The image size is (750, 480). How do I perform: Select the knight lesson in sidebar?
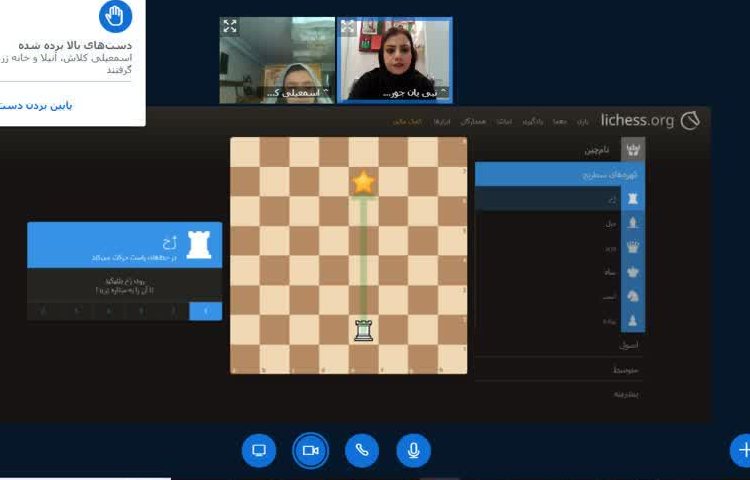(632, 296)
